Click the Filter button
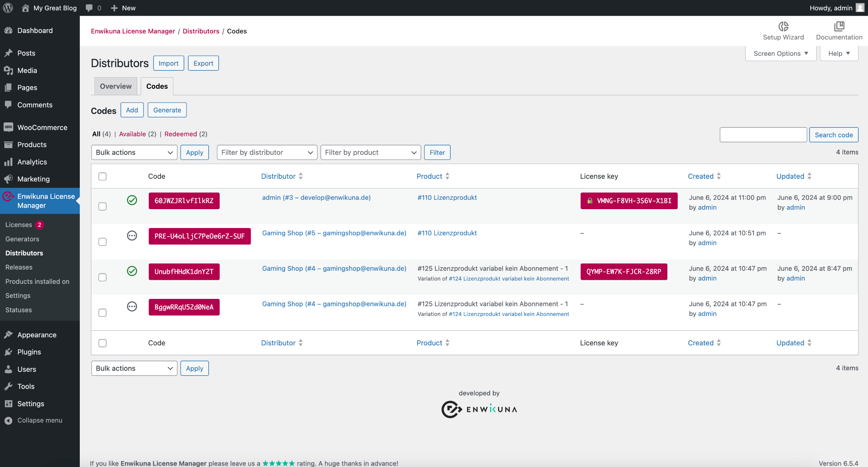The width and height of the screenshot is (868, 467). [x=437, y=152]
